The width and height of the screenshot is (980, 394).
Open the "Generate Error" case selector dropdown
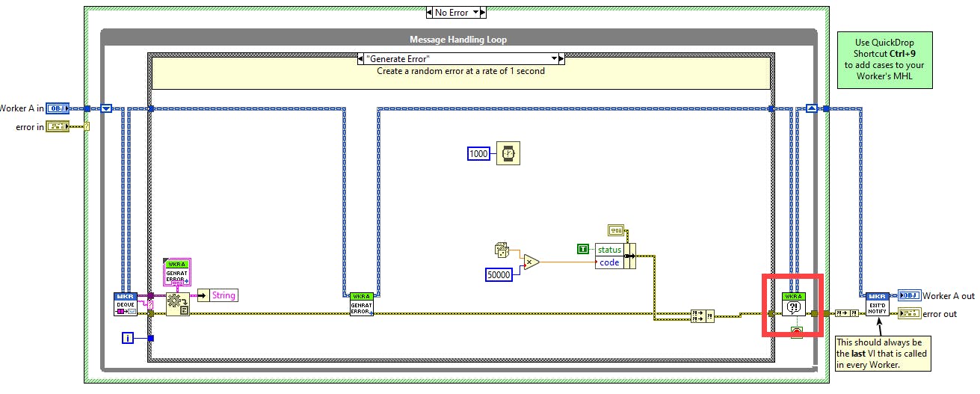click(555, 58)
